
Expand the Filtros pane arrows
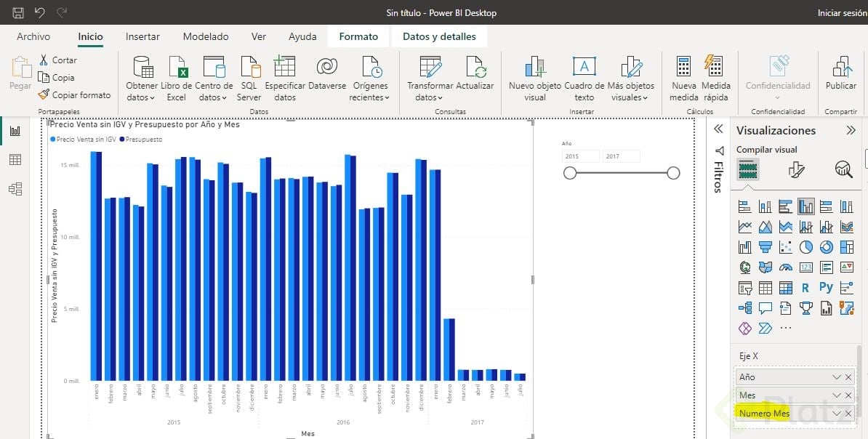(718, 129)
